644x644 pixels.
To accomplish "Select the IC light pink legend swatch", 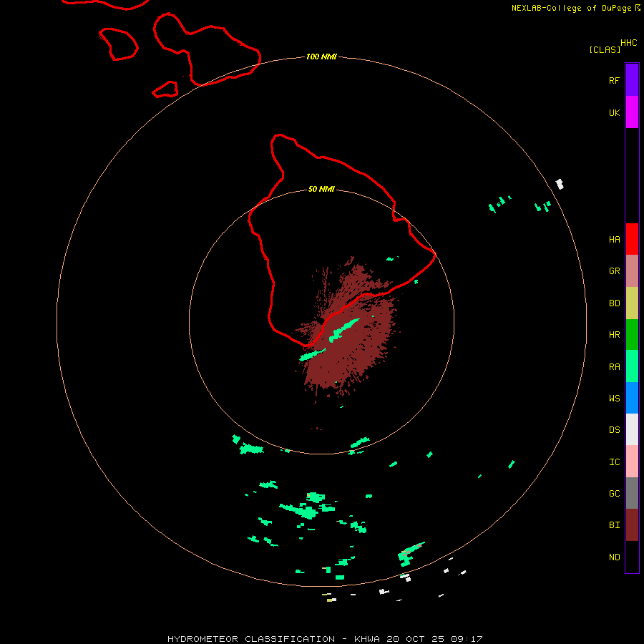I will [x=632, y=462].
